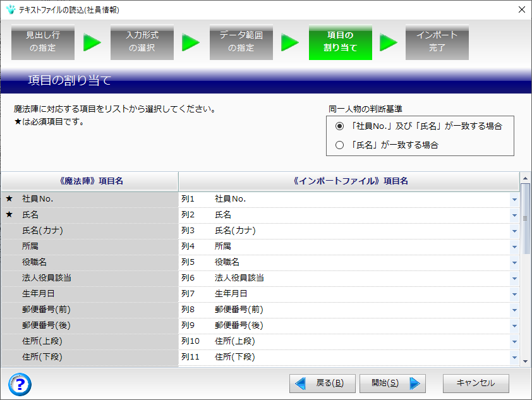Image resolution: width=532 pixels, height=400 pixels.
Task: Select the 所属 row in 魔法陣 column
Action: pos(90,246)
